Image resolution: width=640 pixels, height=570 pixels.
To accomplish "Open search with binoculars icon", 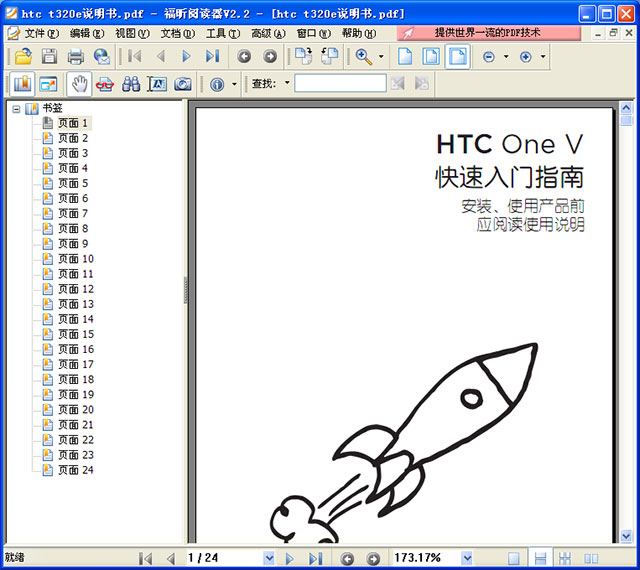I will (131, 85).
